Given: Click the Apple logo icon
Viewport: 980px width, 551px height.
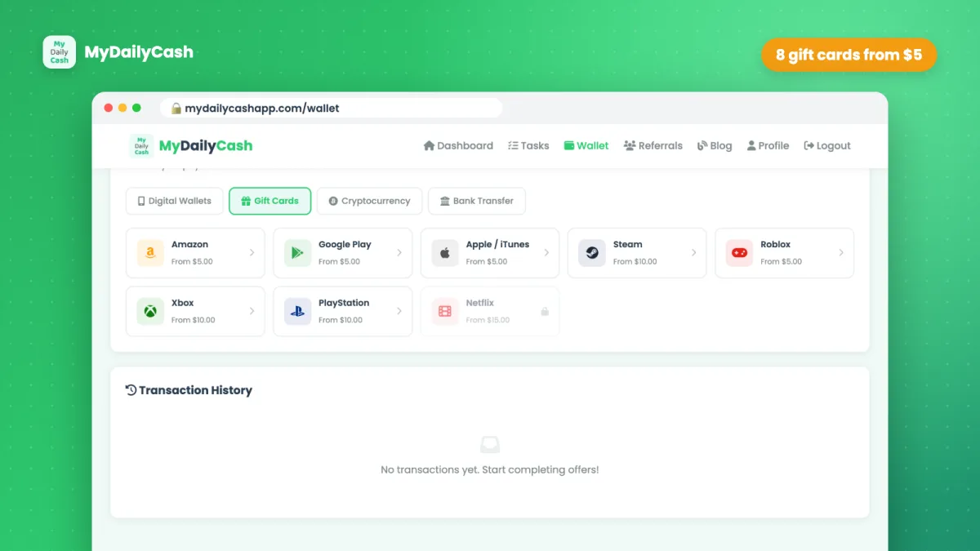Looking at the screenshot, I should [445, 253].
